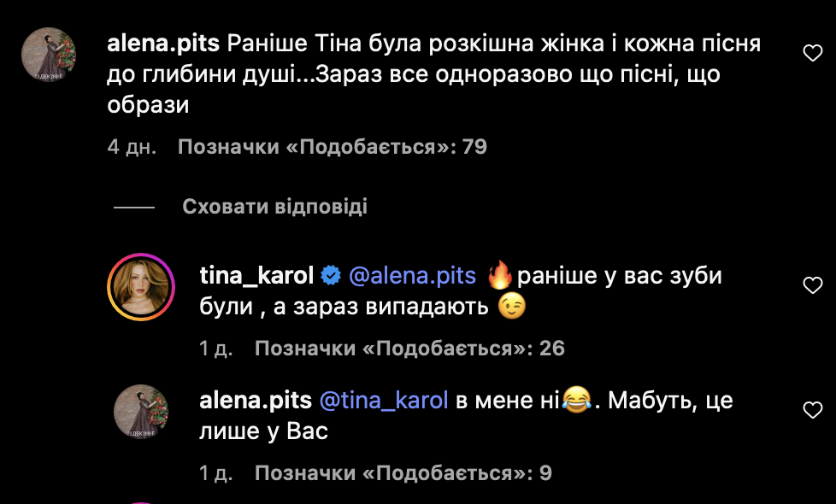View the 79 likes on the top comment
The height and width of the screenshot is (504, 836).
[x=332, y=147]
